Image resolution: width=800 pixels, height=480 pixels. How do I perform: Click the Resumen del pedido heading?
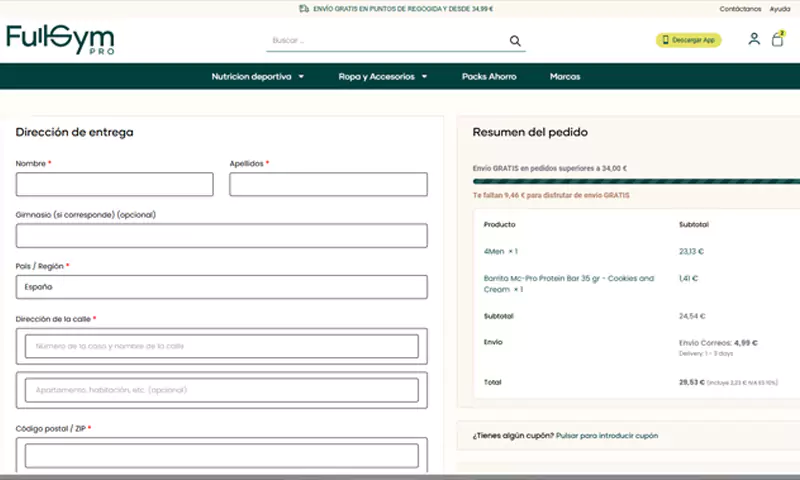(530, 132)
